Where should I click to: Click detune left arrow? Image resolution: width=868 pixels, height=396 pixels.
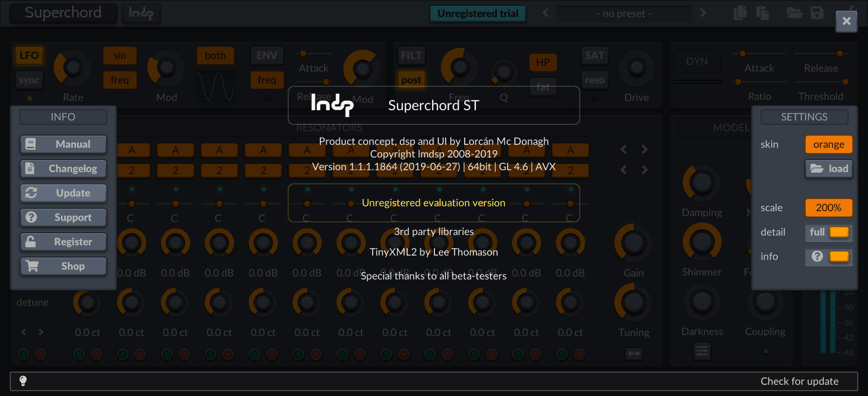pos(24,332)
